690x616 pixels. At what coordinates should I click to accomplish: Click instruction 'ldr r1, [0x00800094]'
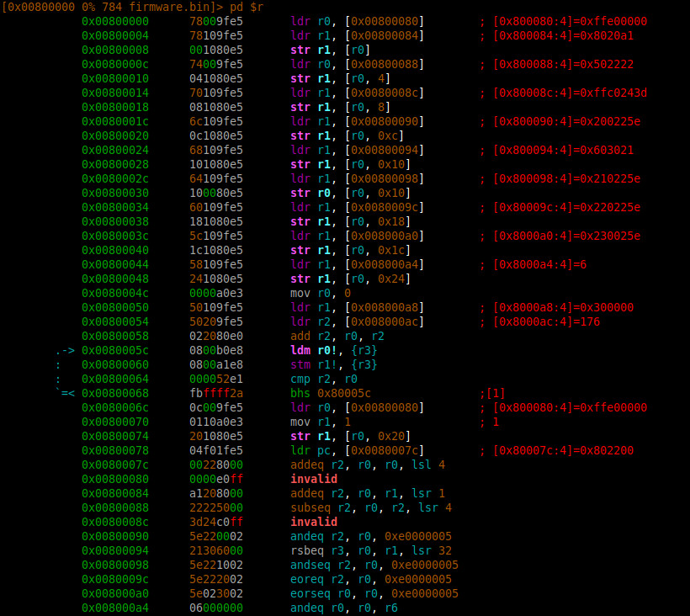357,150
